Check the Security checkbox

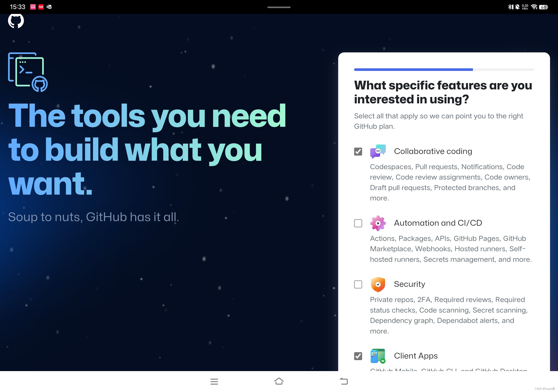[x=358, y=284]
